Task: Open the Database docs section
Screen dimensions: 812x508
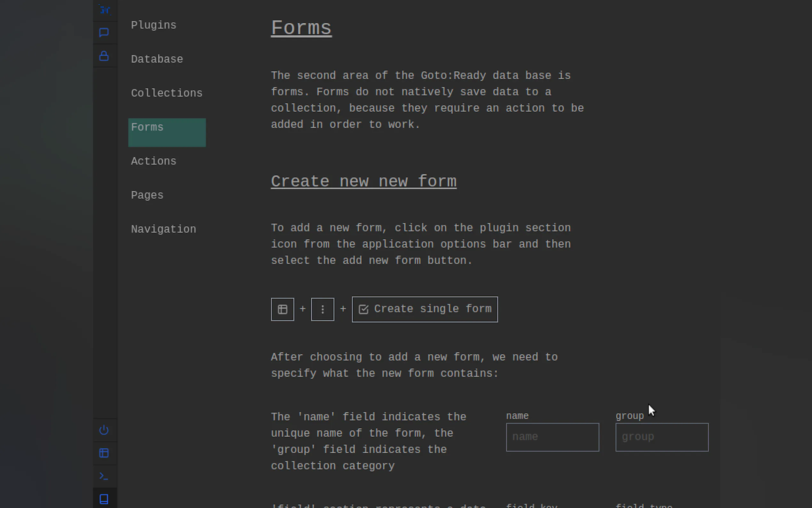Action: 157,59
